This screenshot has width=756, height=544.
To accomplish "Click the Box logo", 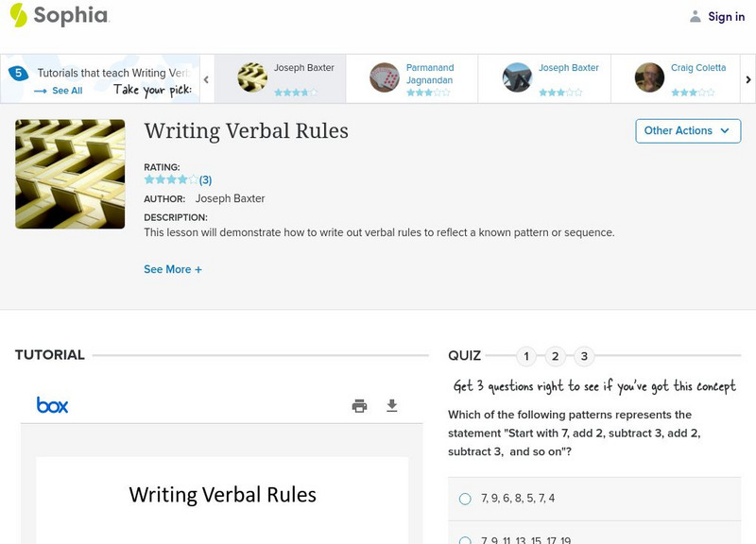I will [x=53, y=405].
